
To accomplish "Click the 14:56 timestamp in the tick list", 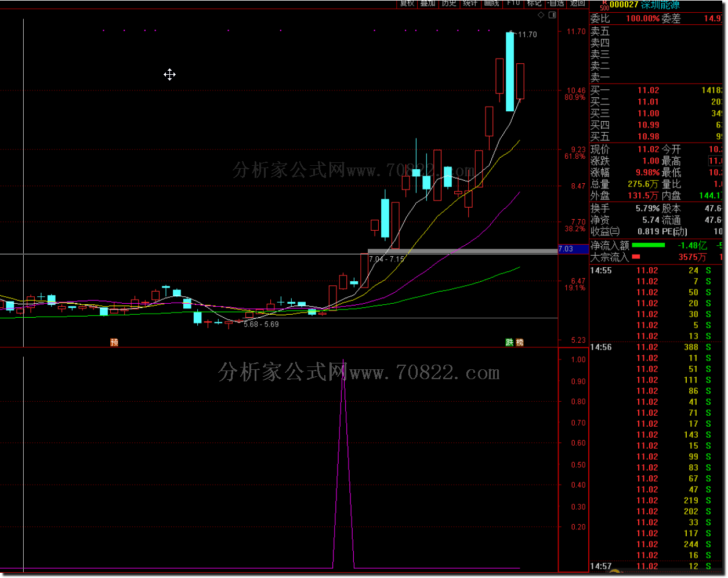I will [x=601, y=347].
